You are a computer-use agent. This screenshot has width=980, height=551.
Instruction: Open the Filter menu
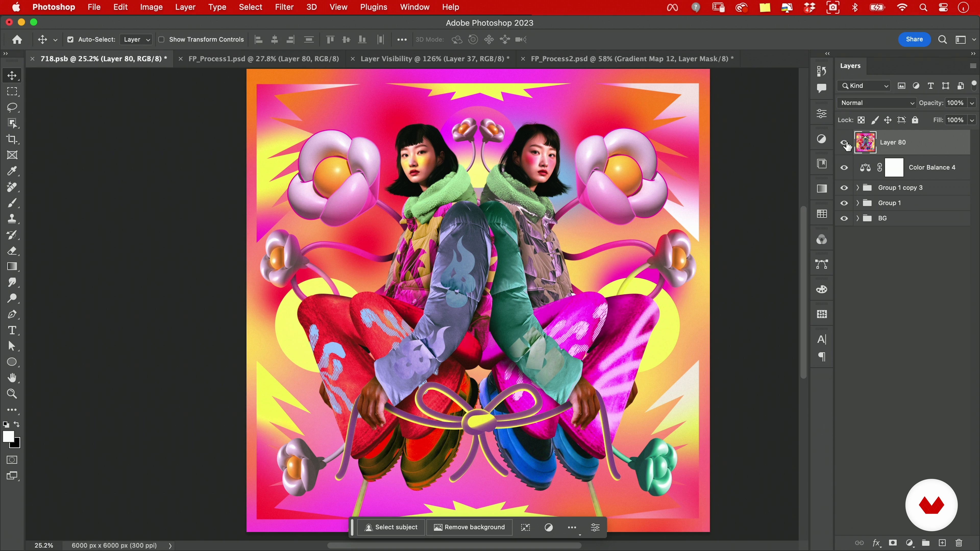pyautogui.click(x=284, y=7)
